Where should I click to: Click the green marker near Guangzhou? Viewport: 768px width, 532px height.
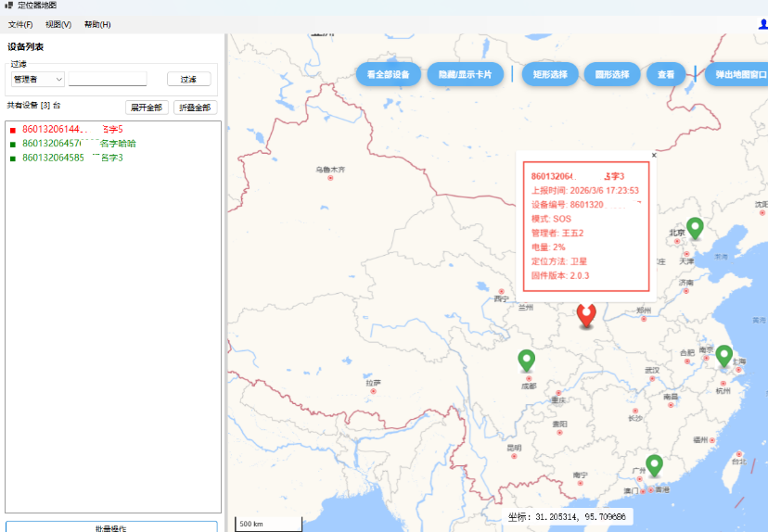point(654,464)
